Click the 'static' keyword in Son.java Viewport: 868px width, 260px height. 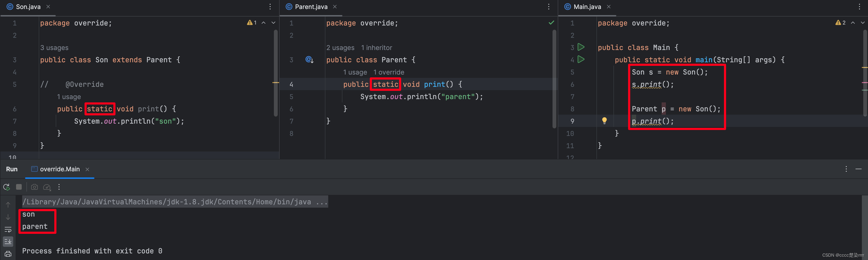click(99, 109)
